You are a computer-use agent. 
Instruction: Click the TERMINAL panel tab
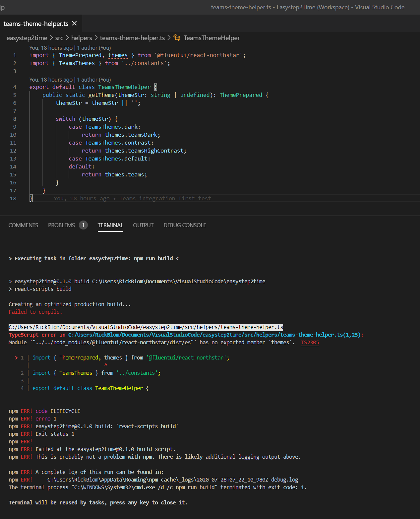click(x=110, y=225)
